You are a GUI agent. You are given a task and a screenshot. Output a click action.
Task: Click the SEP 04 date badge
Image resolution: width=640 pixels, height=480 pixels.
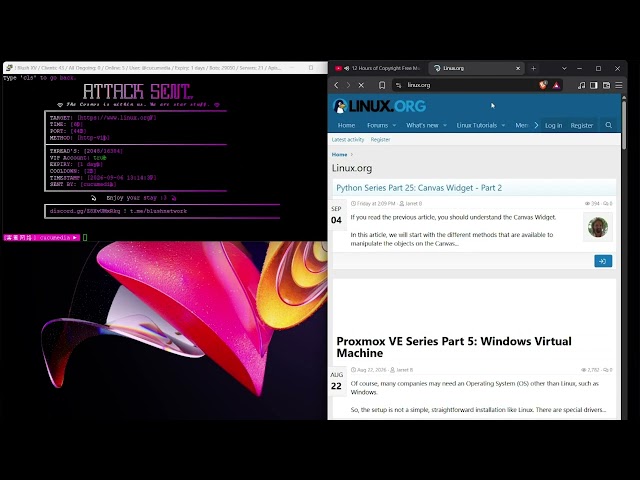336,216
